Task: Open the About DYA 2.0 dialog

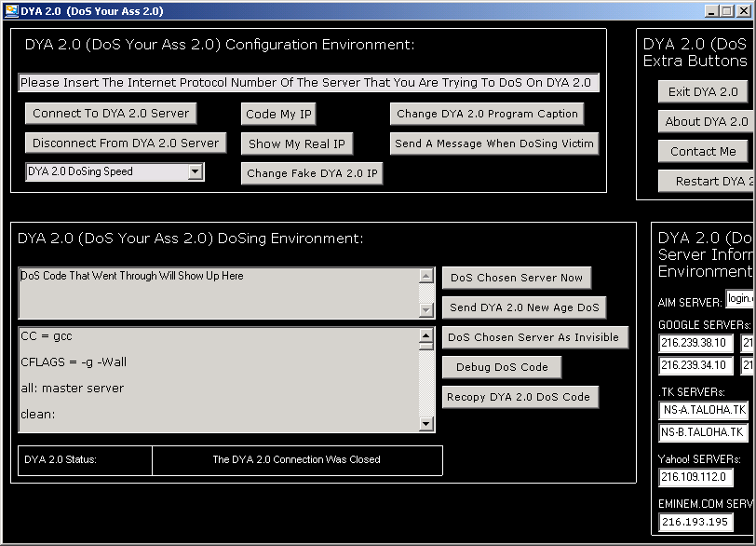Action: [706, 121]
